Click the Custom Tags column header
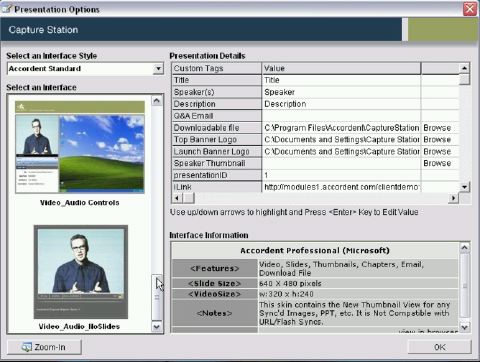This screenshot has width=480, height=362. coord(217,68)
